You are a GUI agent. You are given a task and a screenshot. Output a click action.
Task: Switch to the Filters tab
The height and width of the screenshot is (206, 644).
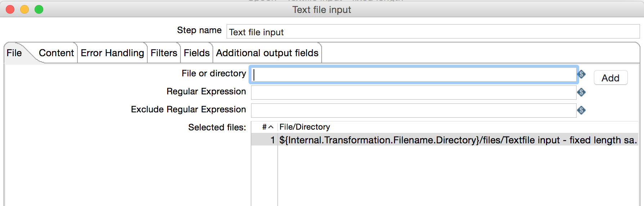(x=164, y=53)
